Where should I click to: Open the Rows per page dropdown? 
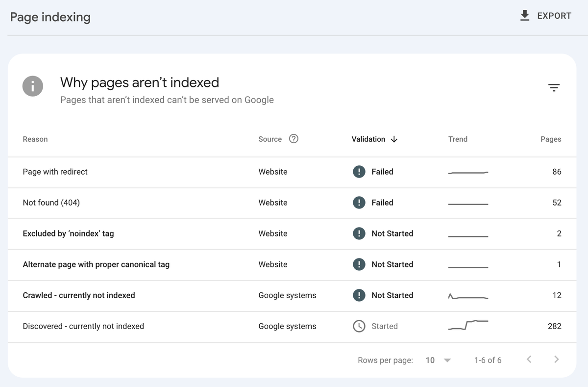[430, 360]
